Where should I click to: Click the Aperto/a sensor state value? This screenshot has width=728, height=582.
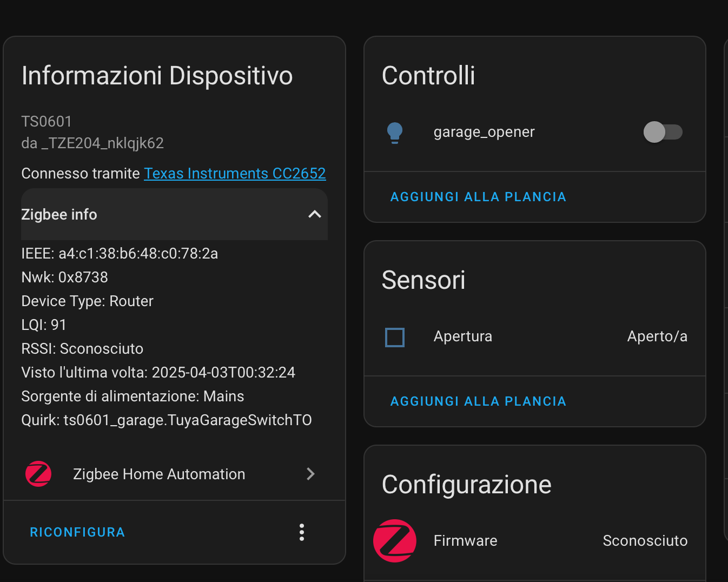coord(657,336)
